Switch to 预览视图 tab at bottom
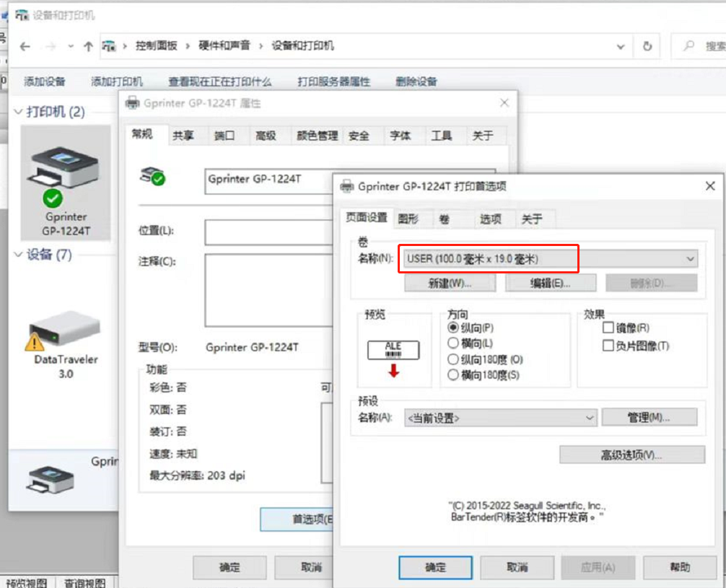 click(x=27, y=582)
